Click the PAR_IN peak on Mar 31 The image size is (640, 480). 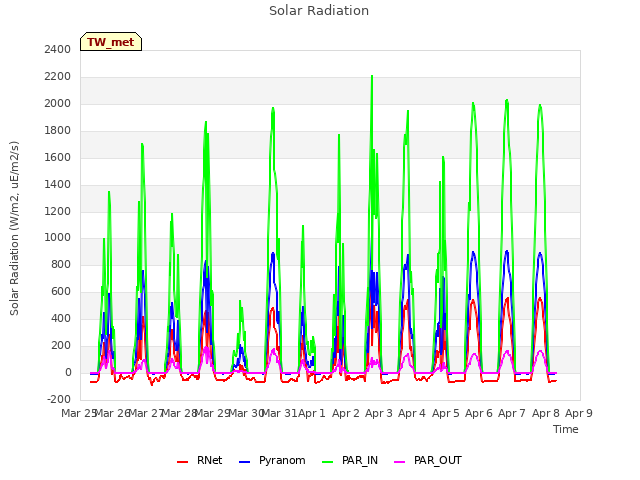[x=273, y=108]
